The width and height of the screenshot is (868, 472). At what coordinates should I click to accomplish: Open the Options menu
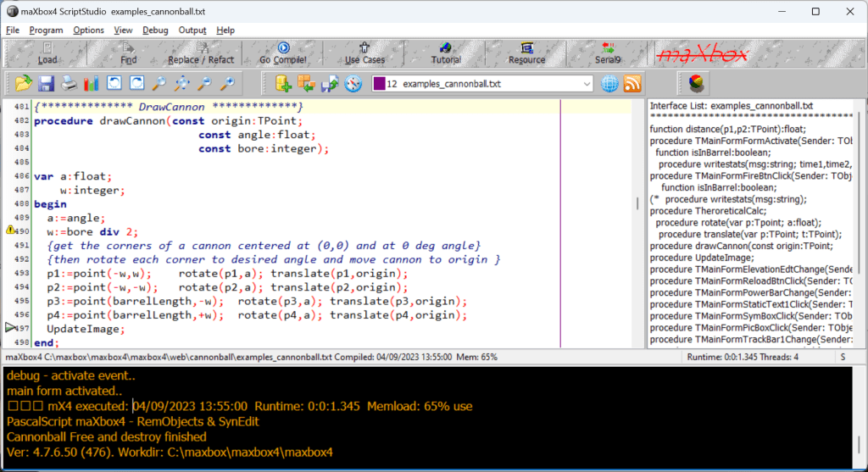(88, 30)
